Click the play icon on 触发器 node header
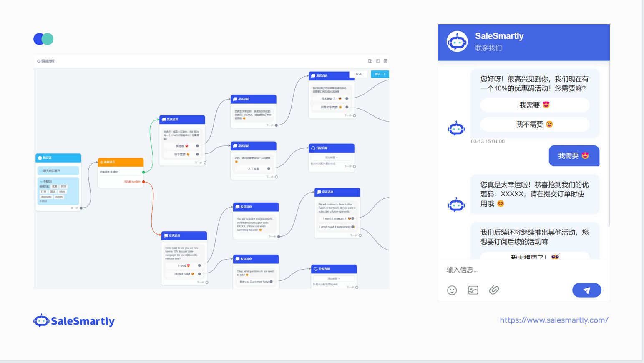The image size is (644, 363). pyautogui.click(x=40, y=158)
